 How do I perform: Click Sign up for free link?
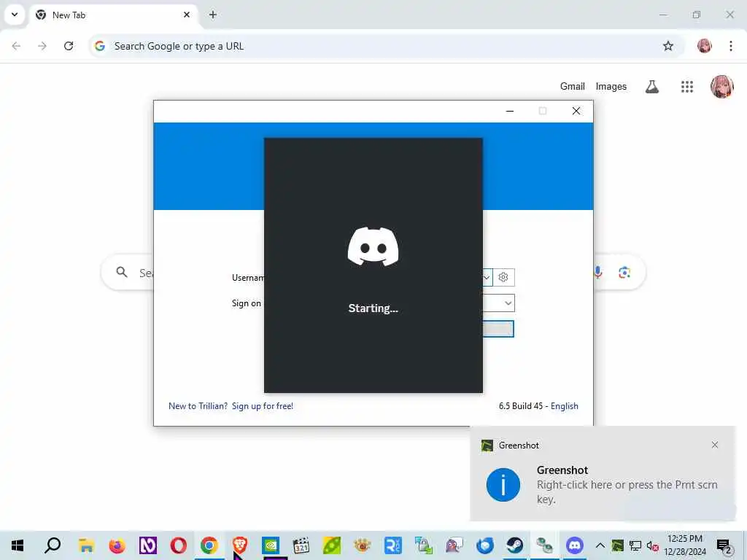[263, 406]
